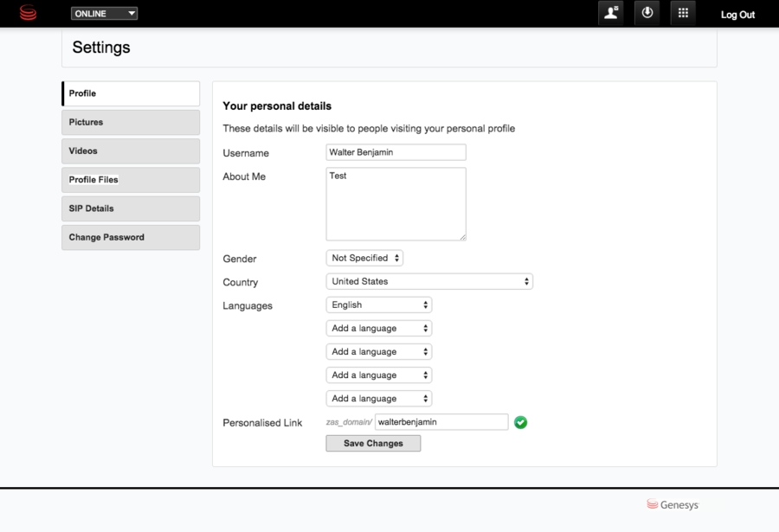This screenshot has height=532, width=779.
Task: Expand the ONLINE status dropdown
Action: click(x=105, y=14)
